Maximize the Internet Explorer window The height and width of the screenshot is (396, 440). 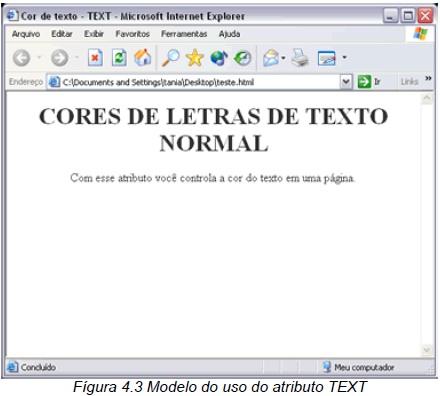tap(408, 15)
